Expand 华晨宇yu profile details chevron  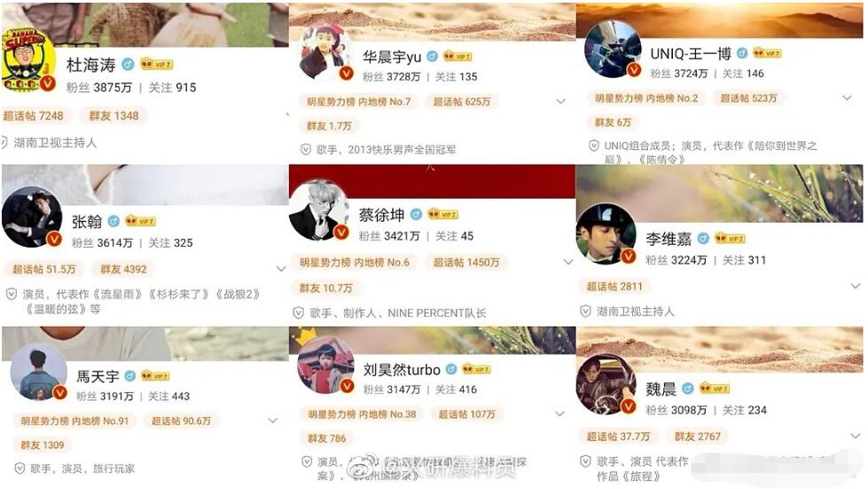560,101
